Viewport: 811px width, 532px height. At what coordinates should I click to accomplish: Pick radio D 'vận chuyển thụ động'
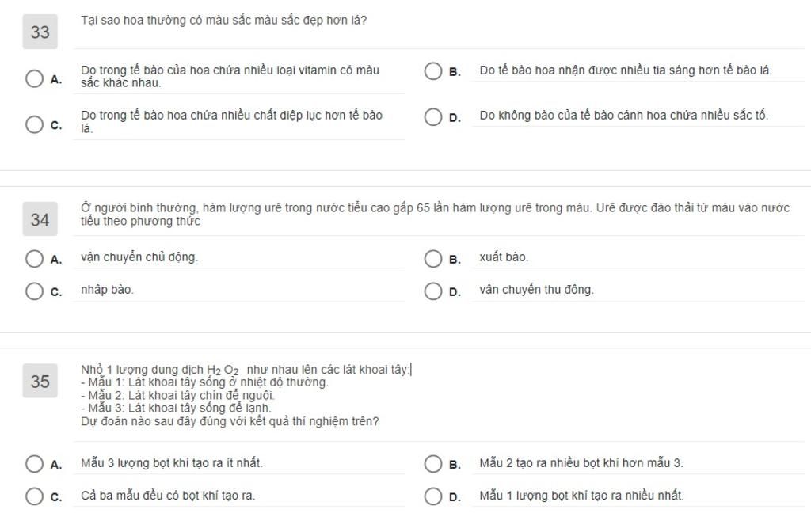coord(433,291)
